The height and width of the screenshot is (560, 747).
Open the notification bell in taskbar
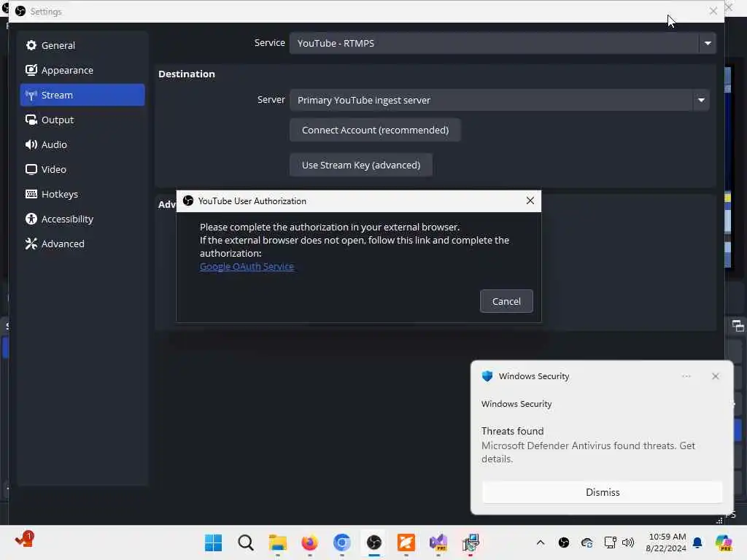point(697,542)
